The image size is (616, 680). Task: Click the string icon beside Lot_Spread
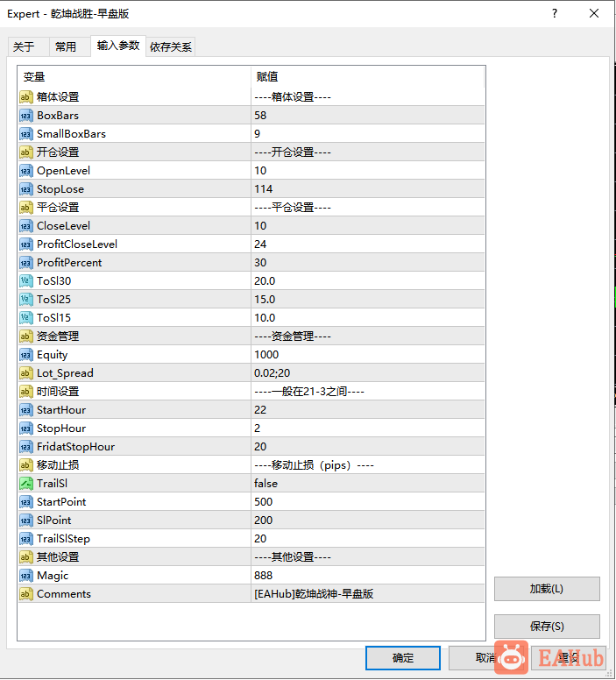pos(26,373)
